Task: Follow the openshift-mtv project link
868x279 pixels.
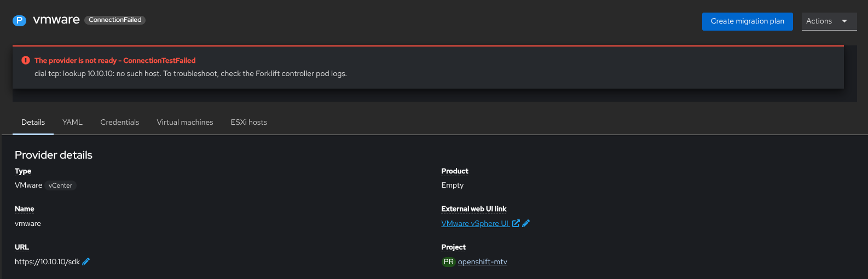Action: click(482, 261)
